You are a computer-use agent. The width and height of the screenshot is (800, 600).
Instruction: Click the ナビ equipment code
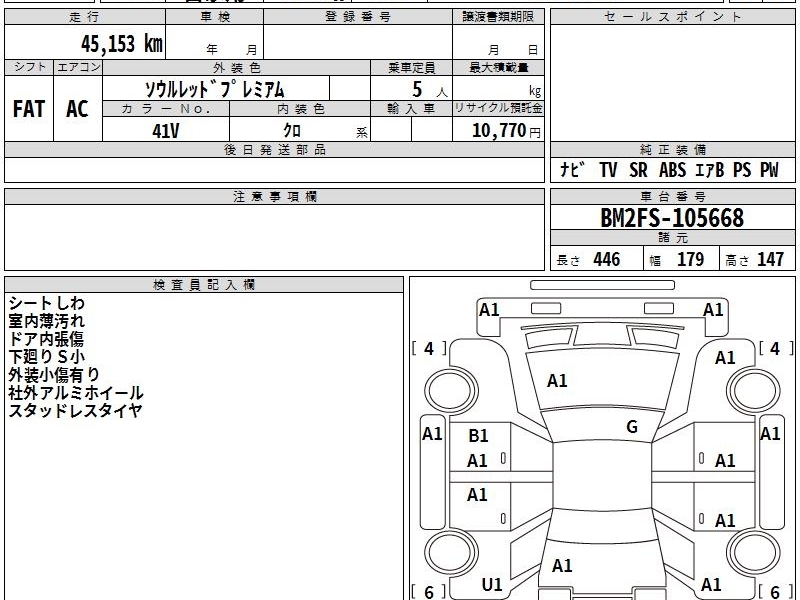point(572,170)
